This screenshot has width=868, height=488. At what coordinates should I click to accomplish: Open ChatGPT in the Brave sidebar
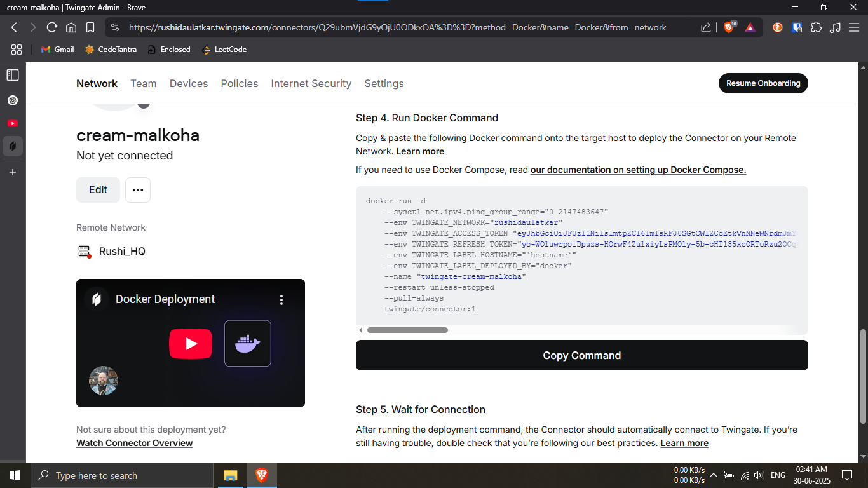(13, 100)
